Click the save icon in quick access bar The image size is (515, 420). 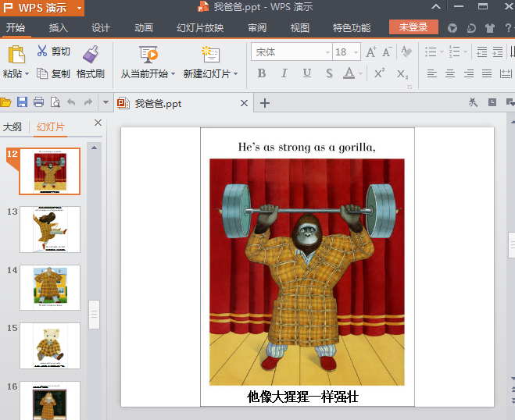22,102
